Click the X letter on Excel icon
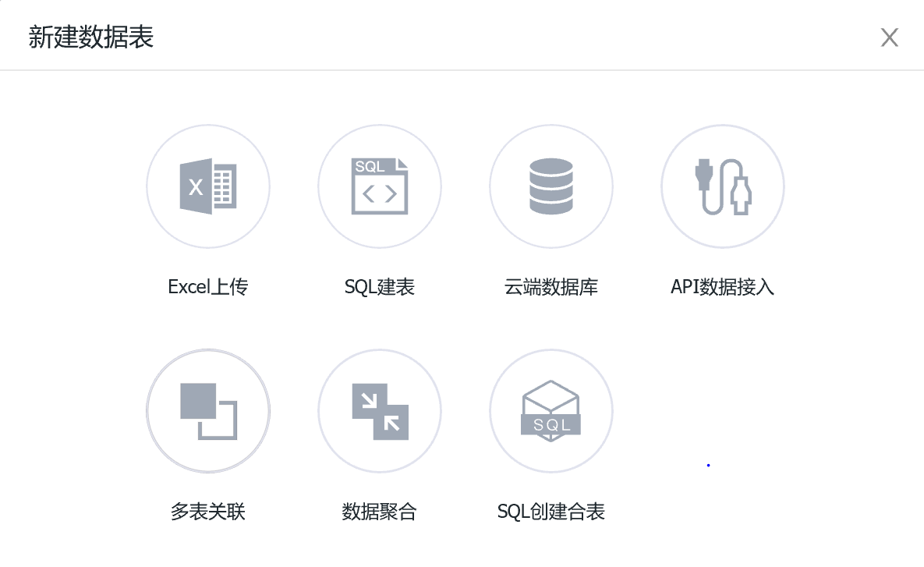The height and width of the screenshot is (567, 924). [196, 188]
